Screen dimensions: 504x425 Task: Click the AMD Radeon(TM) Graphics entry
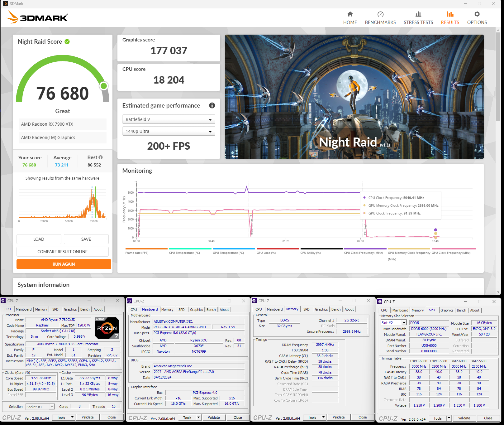tap(62, 138)
